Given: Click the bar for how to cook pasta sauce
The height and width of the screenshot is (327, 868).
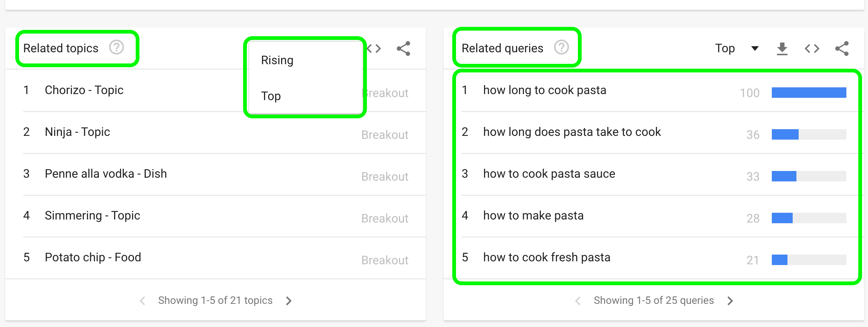Looking at the screenshot, I should pos(809,176).
